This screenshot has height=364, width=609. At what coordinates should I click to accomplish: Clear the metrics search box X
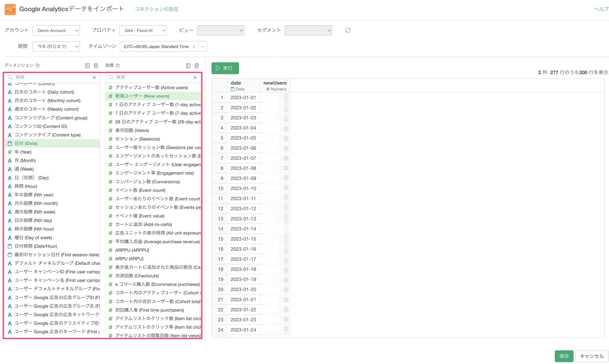click(x=195, y=77)
